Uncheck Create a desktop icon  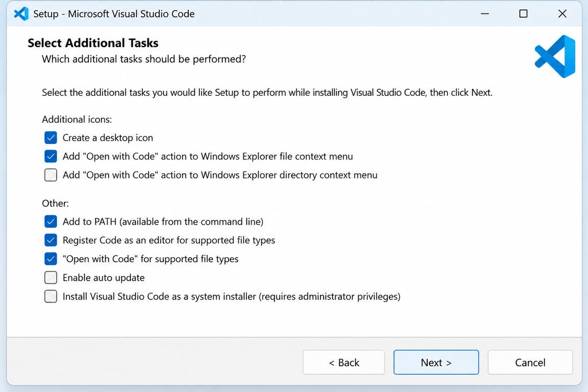[51, 138]
